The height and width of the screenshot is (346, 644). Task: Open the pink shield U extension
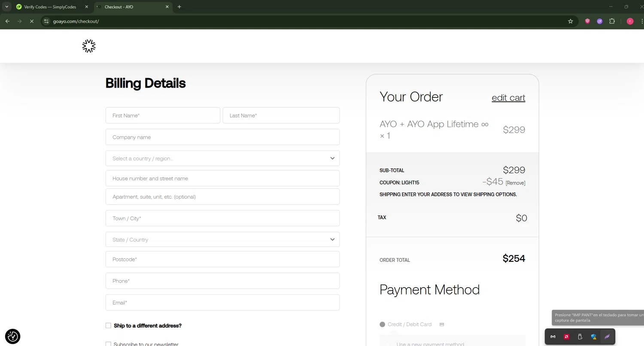[x=587, y=21]
